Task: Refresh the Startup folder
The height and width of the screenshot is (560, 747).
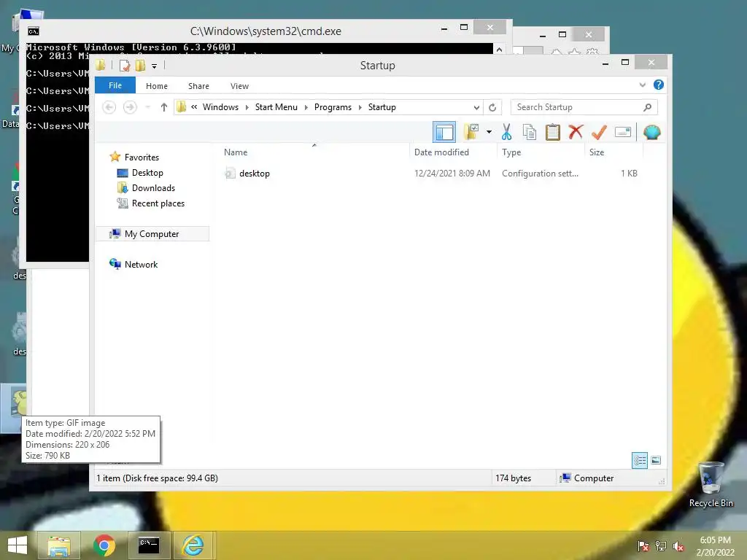Action: pos(492,107)
